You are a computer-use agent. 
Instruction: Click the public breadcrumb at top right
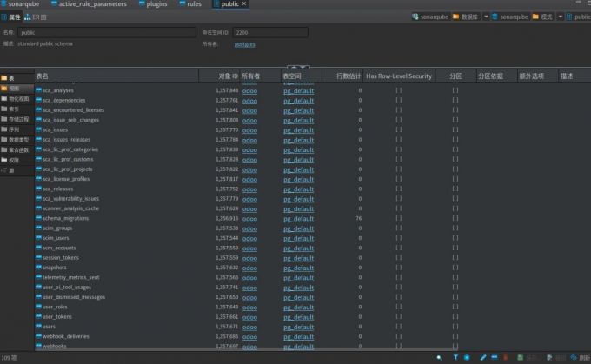(x=579, y=17)
